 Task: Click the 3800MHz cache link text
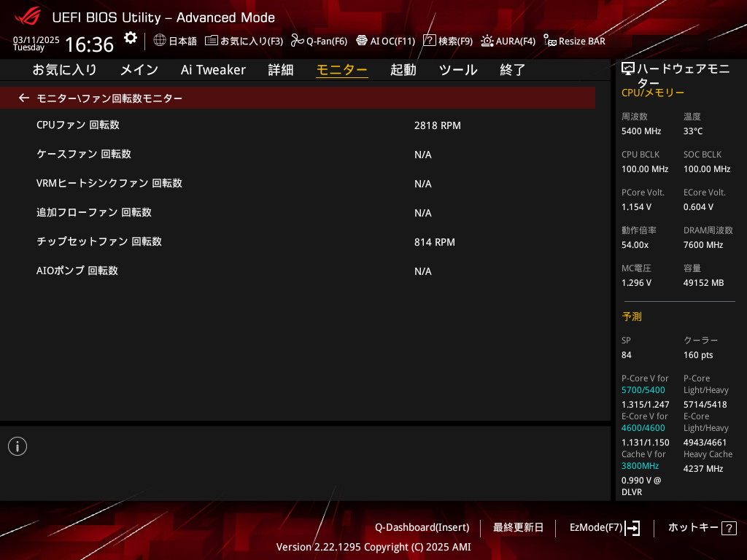(640, 466)
